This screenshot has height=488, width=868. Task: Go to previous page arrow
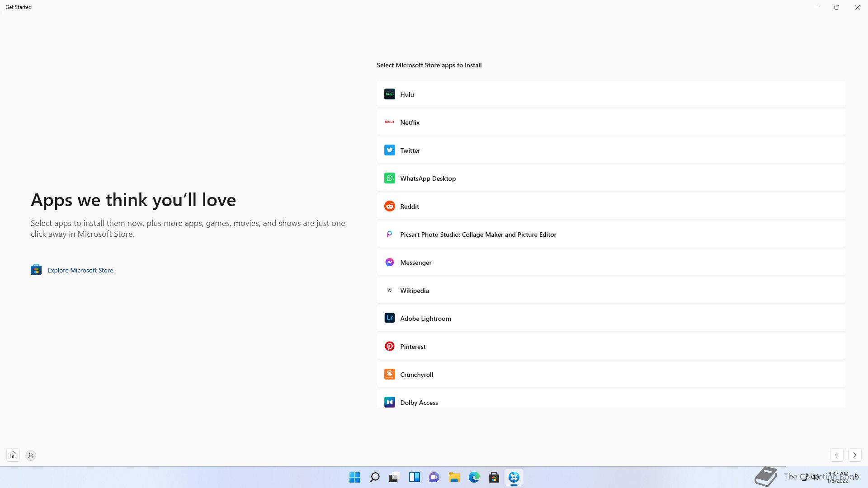(x=837, y=455)
